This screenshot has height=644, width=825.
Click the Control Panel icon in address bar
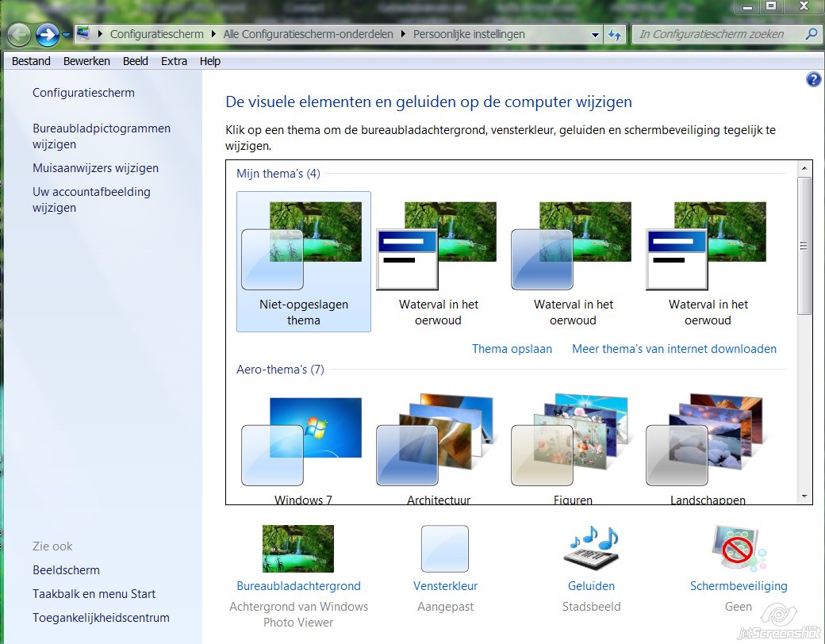point(83,33)
